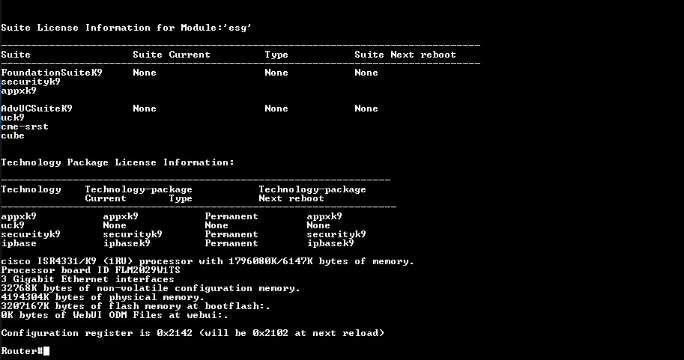Click "securityk9" in the Technology column
Screen dimensions: 684x360
tap(31, 234)
